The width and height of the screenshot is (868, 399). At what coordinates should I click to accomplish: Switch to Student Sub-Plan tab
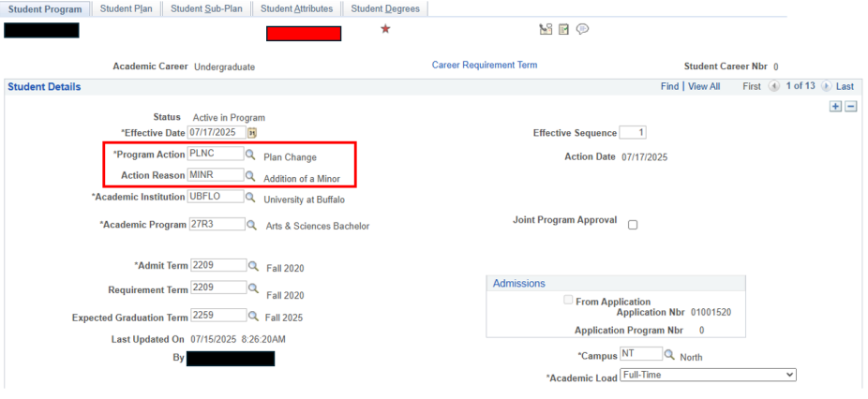point(206,8)
